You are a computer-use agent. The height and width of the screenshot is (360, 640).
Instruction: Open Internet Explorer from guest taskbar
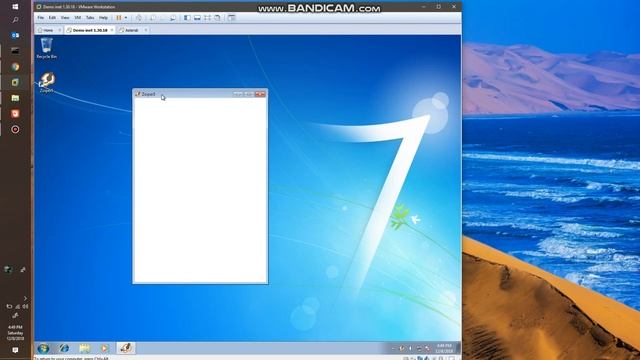pos(64,348)
